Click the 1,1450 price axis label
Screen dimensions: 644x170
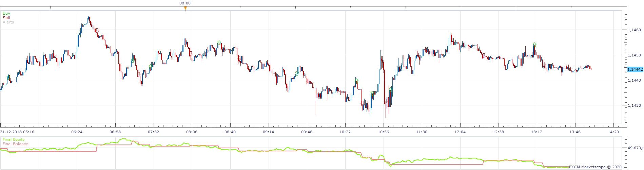pyautogui.click(x=634, y=55)
